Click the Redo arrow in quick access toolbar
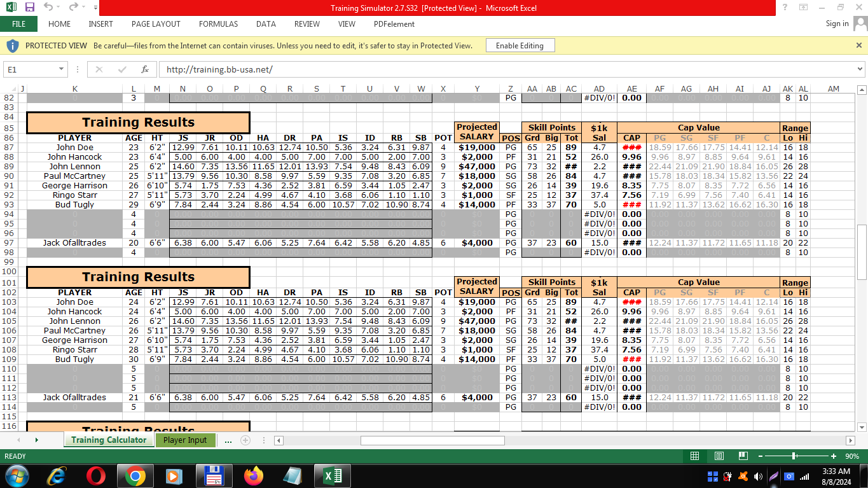 pos(72,7)
